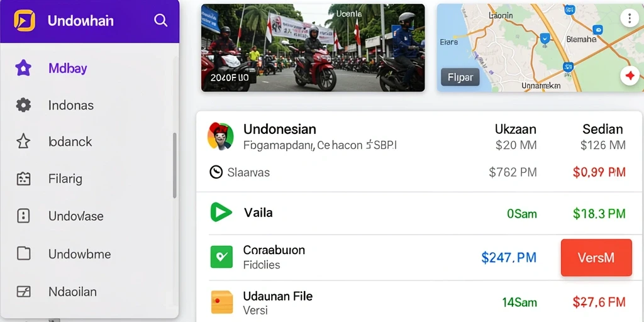Click the green icon beside Coraabuion
Image resolution: width=644 pixels, height=322 pixels.
pos(221,257)
